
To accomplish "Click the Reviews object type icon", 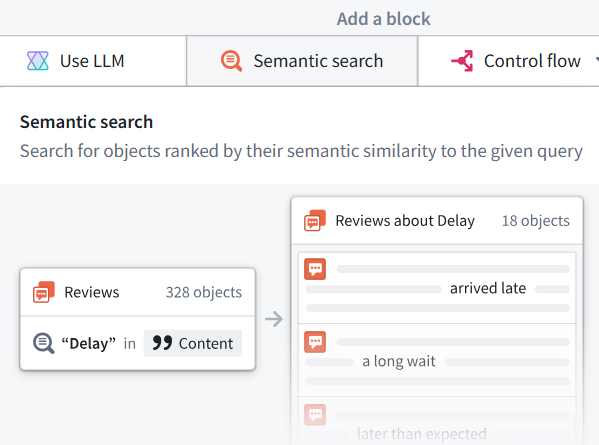I will tap(44, 292).
